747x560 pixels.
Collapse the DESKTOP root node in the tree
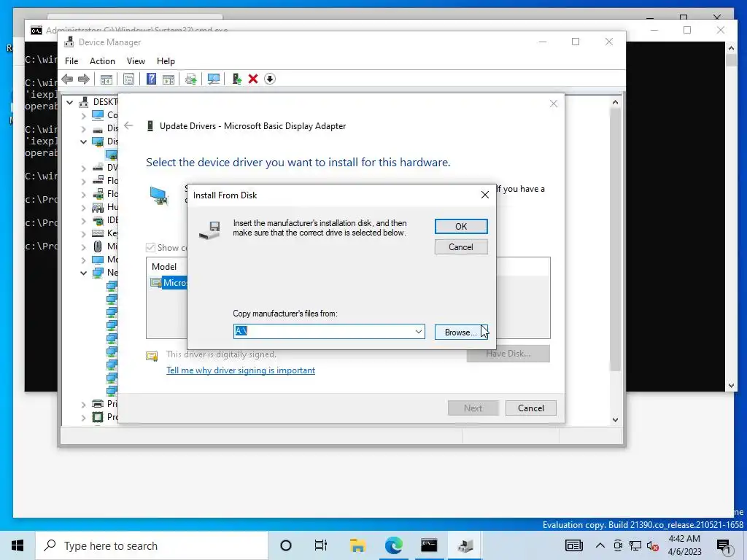pos(70,102)
